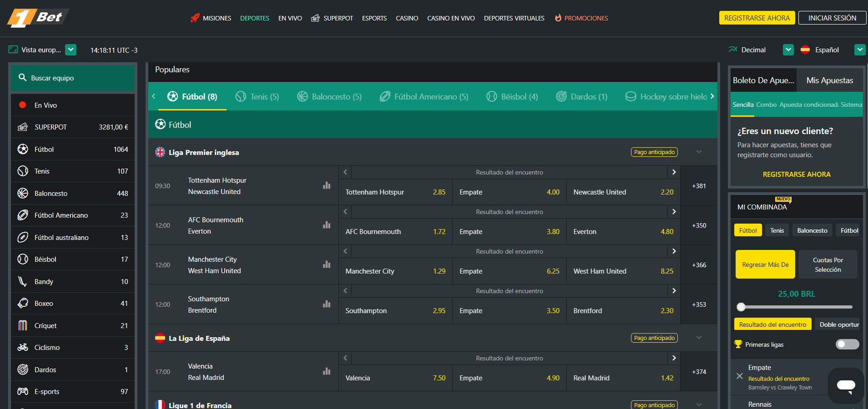
Task: Click the Misiones rocket icon
Action: click(x=195, y=18)
